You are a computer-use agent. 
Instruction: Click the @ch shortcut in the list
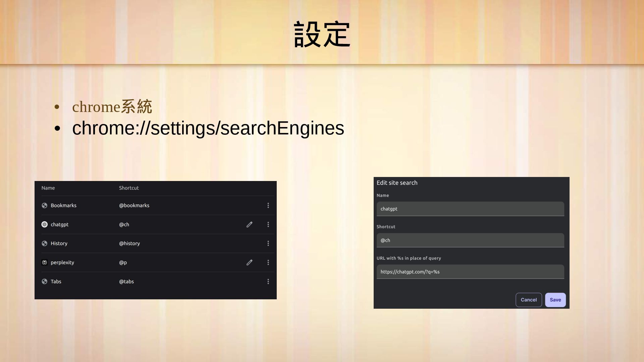tap(124, 225)
